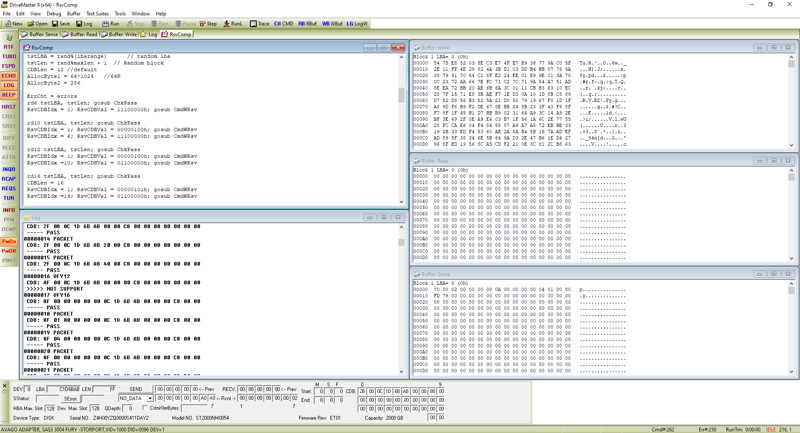Open the Tools menu
This screenshot has width=800, height=433.
(x=120, y=14)
